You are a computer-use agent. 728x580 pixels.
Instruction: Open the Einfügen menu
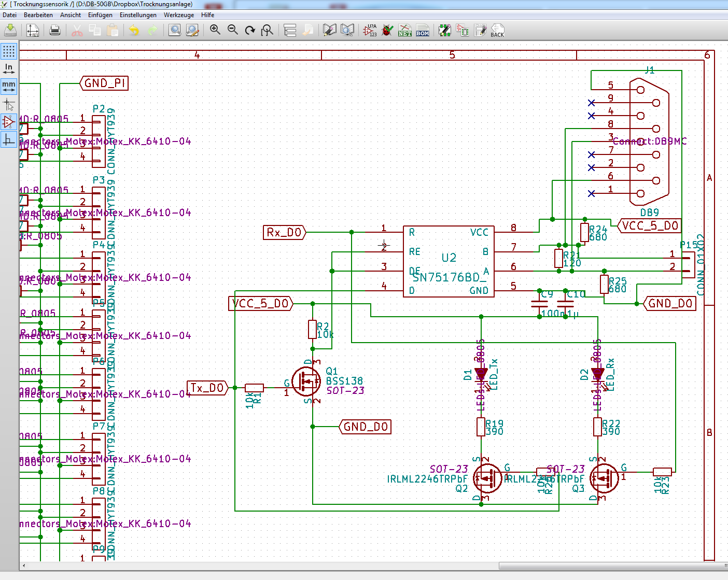(100, 15)
